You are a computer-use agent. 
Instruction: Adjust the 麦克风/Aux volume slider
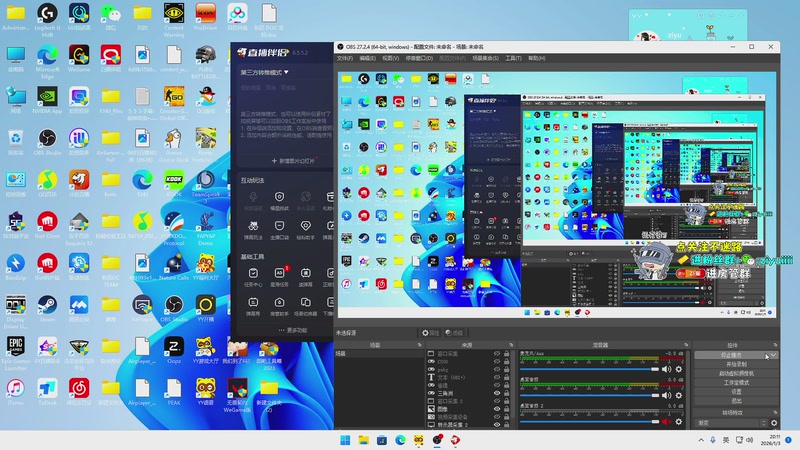(x=589, y=369)
